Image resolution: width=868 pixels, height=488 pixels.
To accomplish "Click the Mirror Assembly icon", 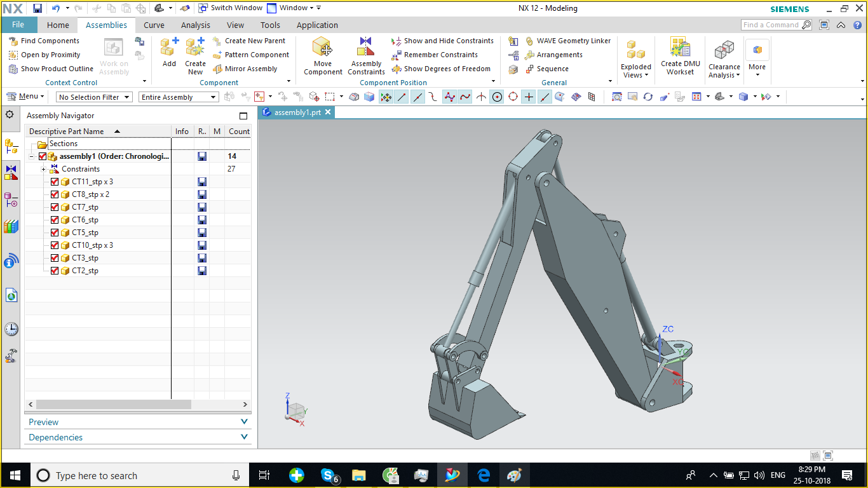I will pyautogui.click(x=217, y=69).
